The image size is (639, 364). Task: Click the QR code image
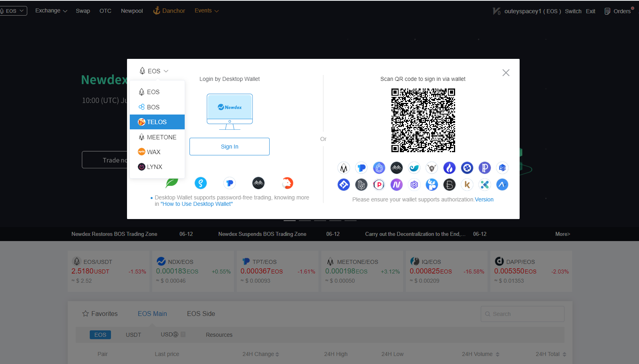[x=423, y=121]
